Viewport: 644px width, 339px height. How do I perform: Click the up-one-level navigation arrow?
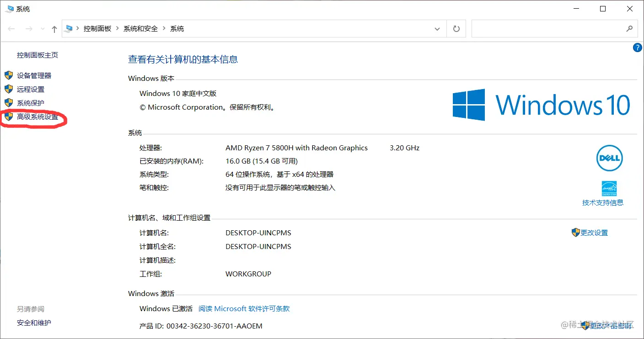point(54,28)
